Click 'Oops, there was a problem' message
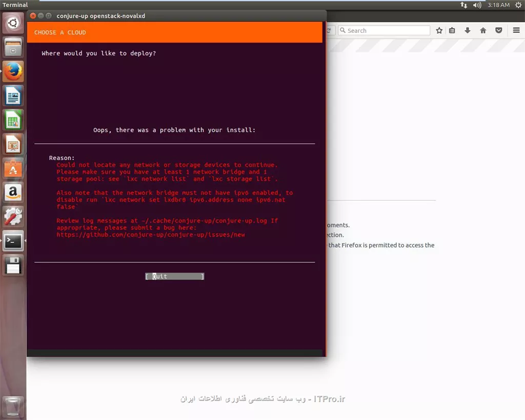The width and height of the screenshot is (525, 420). (174, 130)
